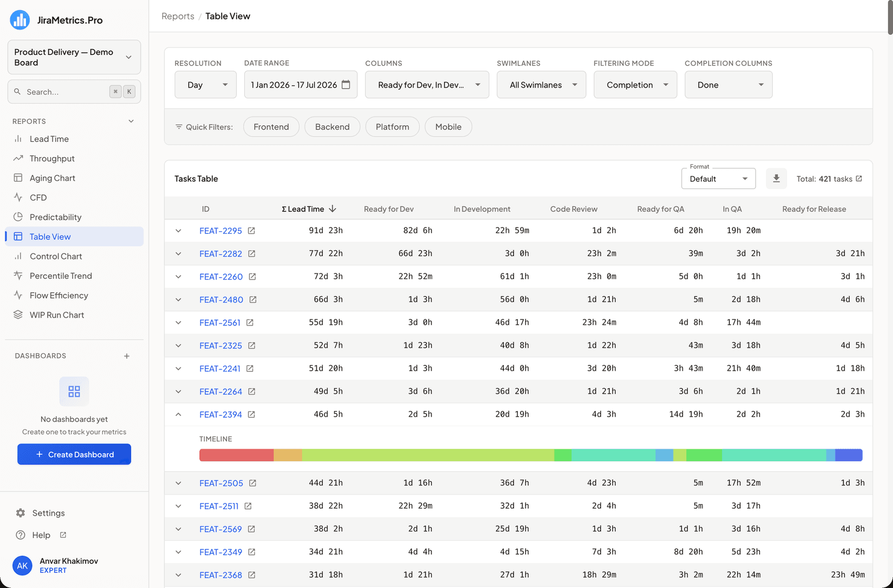Click the JiraMetrics.Pro logo icon
The image size is (893, 588).
[20, 20]
